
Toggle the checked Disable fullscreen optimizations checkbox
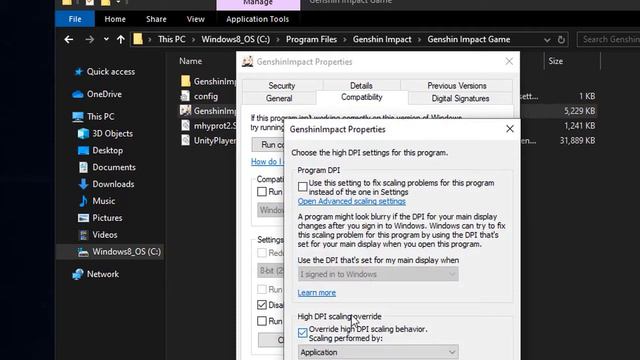pos(262,305)
